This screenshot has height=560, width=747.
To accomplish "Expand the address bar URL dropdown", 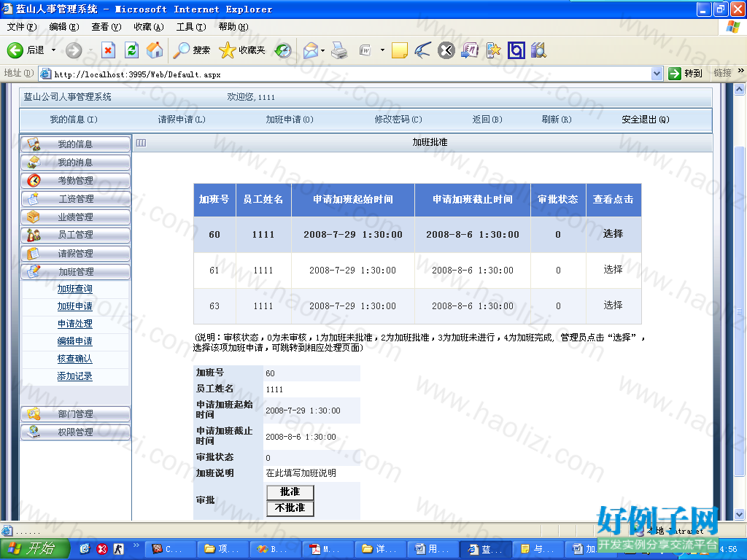I will pyautogui.click(x=657, y=74).
